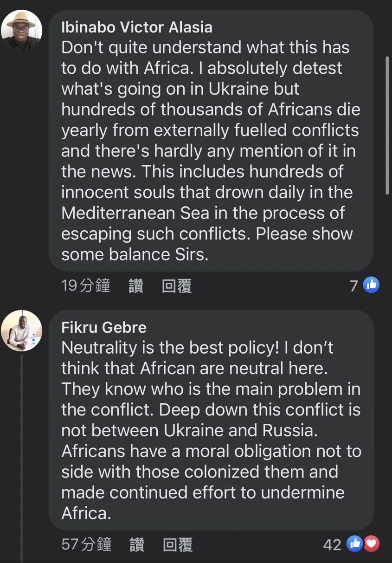The image size is (392, 563).
Task: Reply to Fikru's comment via 回覆
Action: [178, 544]
